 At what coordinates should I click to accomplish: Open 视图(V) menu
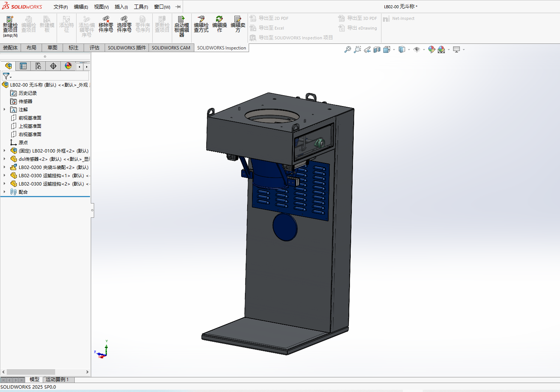pos(101,7)
